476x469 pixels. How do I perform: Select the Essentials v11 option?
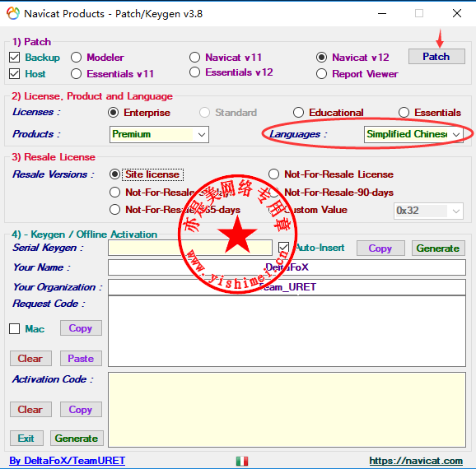coord(76,74)
